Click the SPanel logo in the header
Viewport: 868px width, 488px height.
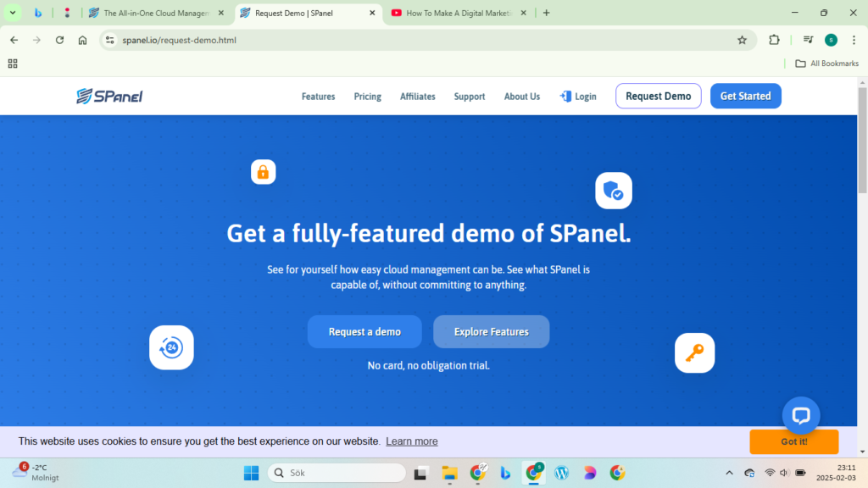(109, 97)
